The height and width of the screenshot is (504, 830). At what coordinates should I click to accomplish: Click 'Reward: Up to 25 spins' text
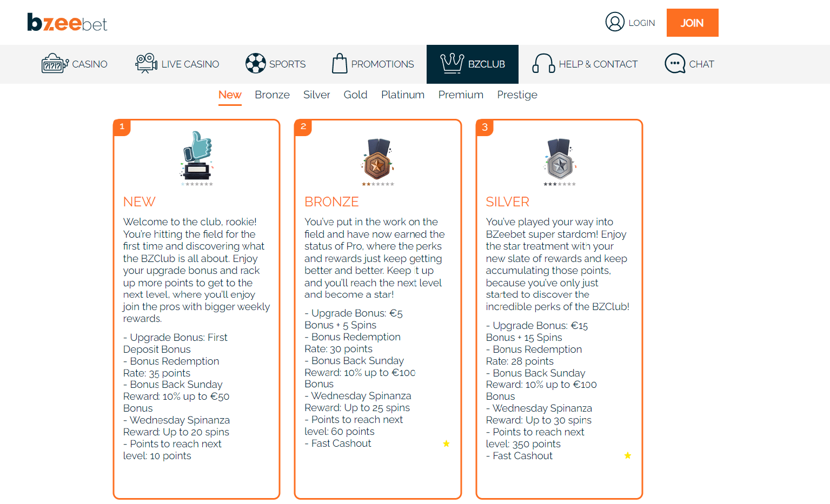(357, 408)
